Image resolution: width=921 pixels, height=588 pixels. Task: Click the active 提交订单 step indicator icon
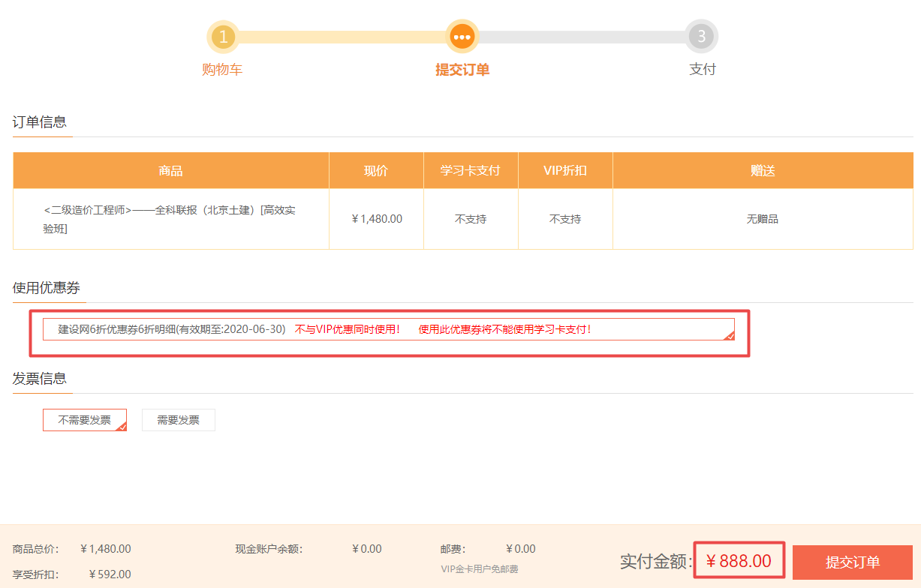[462, 36]
